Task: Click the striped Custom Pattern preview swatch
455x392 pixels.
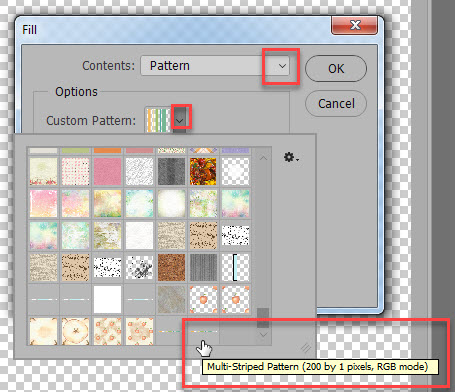Action: click(159, 120)
